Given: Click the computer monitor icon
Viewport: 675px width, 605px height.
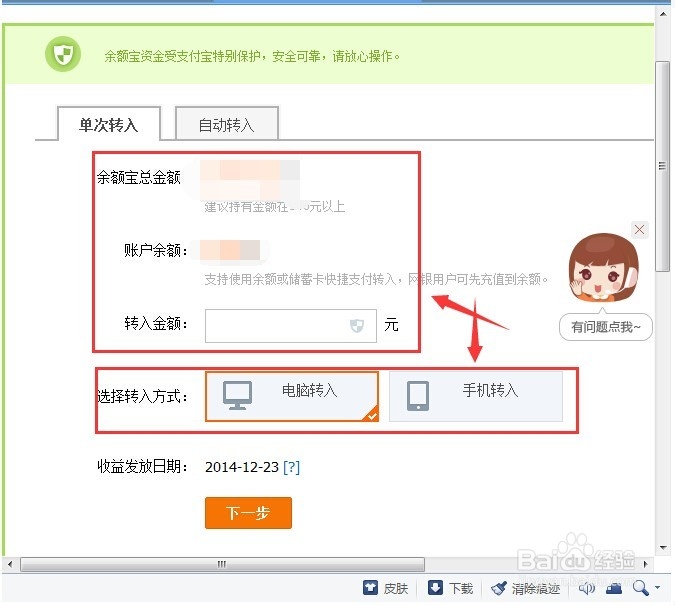Looking at the screenshot, I should tap(237, 395).
